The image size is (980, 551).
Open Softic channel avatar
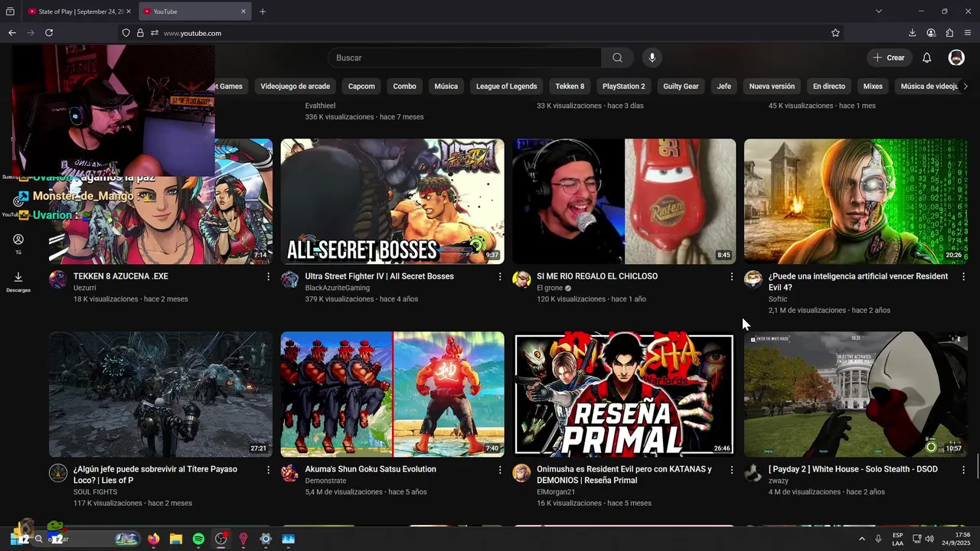(753, 279)
